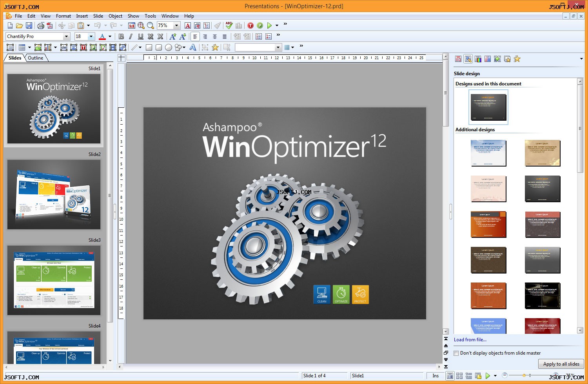
Task: Expand the grid options dropdown arrow
Action: click(x=293, y=47)
